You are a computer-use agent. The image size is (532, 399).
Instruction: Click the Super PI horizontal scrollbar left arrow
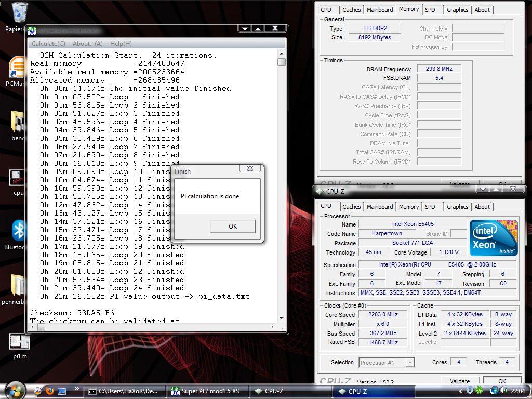click(33, 327)
